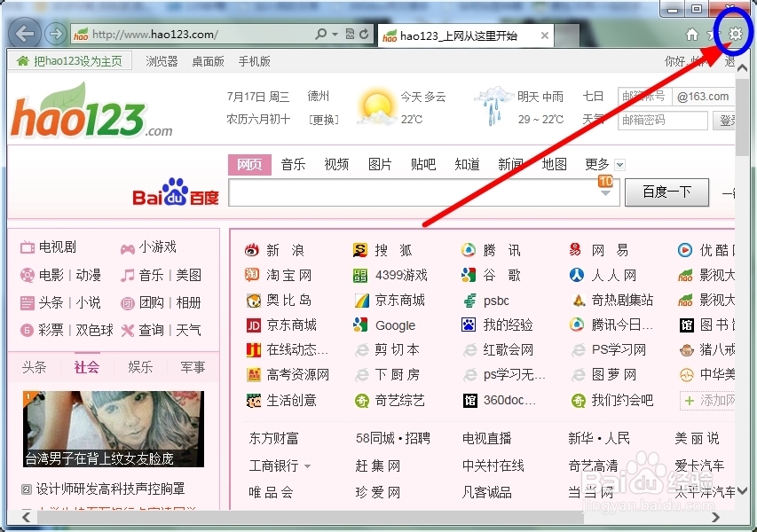This screenshot has height=532, width=757.
Task: Select the 贴吧 search tab
Action: click(423, 164)
